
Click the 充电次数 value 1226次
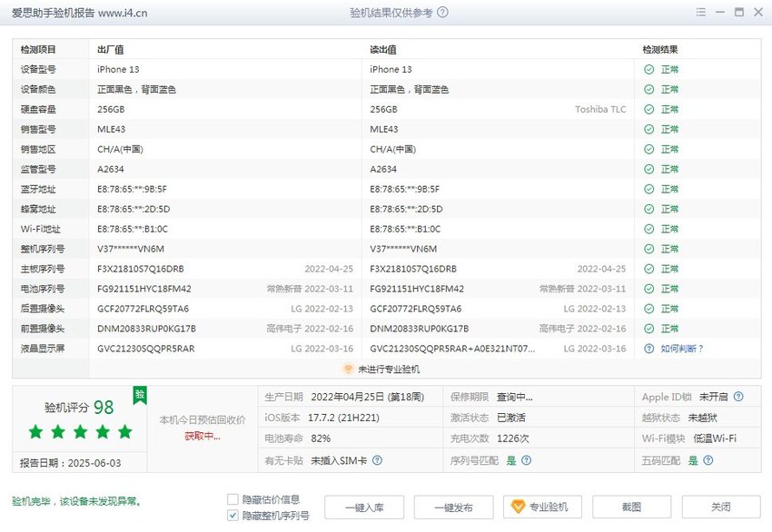(x=513, y=438)
